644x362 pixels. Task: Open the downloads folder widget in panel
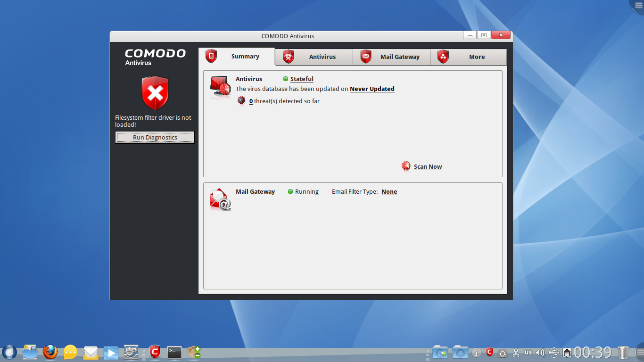coord(460,352)
